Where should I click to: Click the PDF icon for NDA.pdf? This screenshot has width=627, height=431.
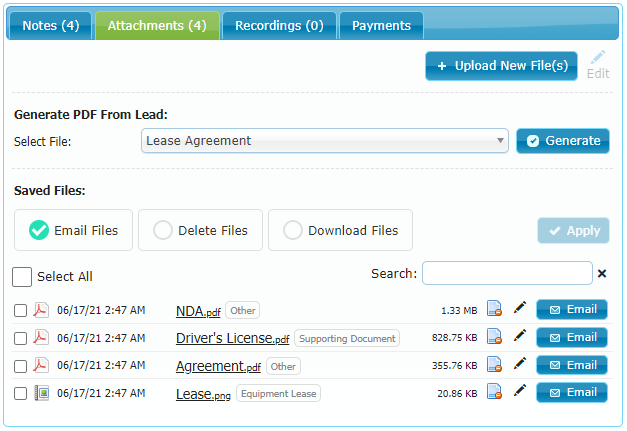(x=41, y=310)
